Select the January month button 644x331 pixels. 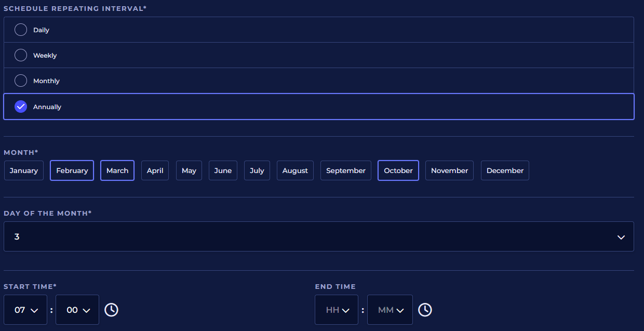(24, 170)
